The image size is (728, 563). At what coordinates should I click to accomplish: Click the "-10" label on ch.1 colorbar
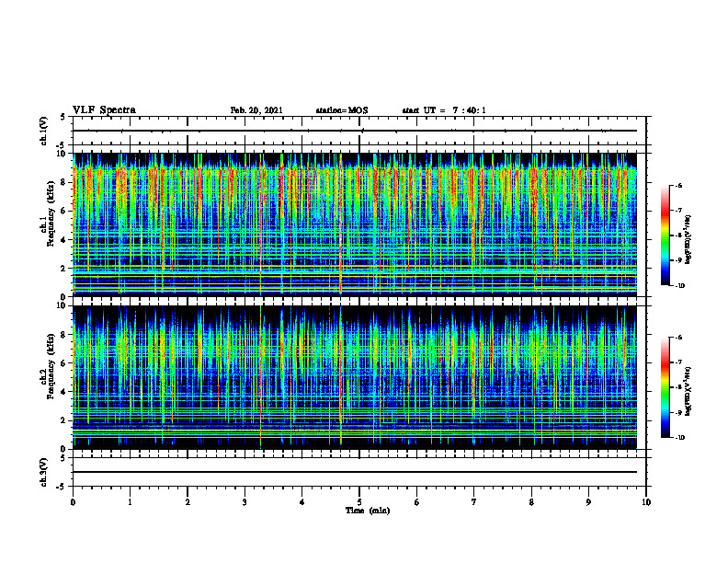679,286
